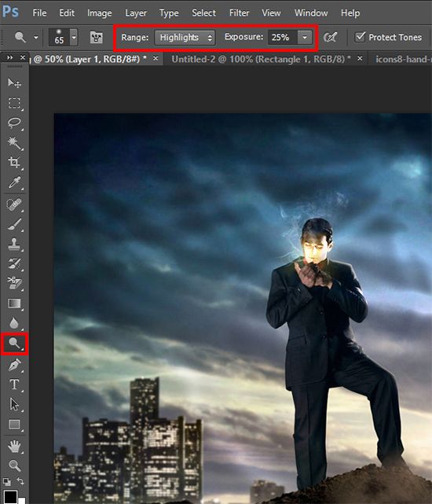Viewport: 432px width, 504px height.
Task: Open the Range Highlights dropdown
Action: [185, 38]
